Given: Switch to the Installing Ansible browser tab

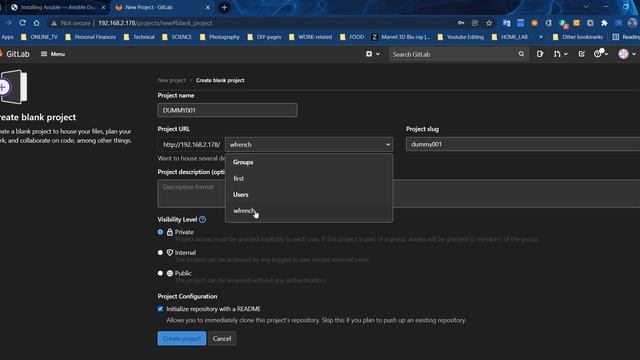Looking at the screenshot, I should pos(57,7).
